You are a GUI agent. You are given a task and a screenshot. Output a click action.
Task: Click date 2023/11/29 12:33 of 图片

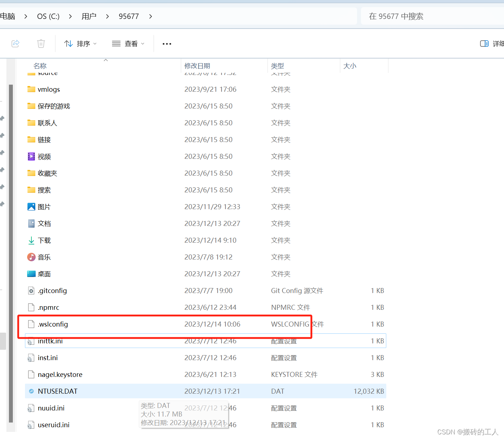coord(212,207)
